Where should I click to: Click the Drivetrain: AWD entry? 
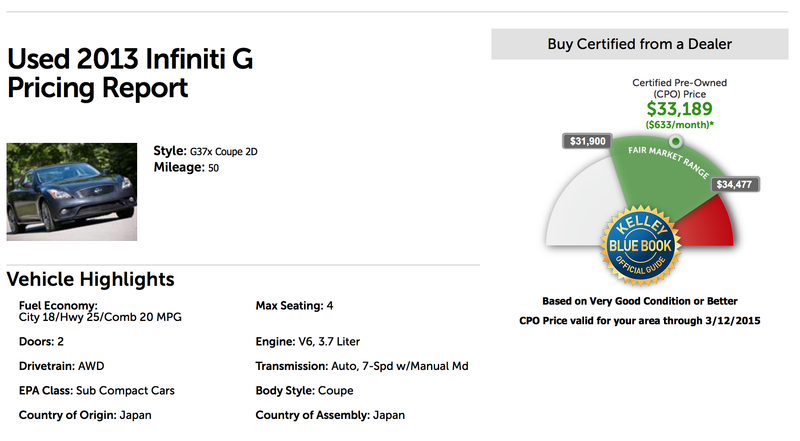click(x=62, y=366)
